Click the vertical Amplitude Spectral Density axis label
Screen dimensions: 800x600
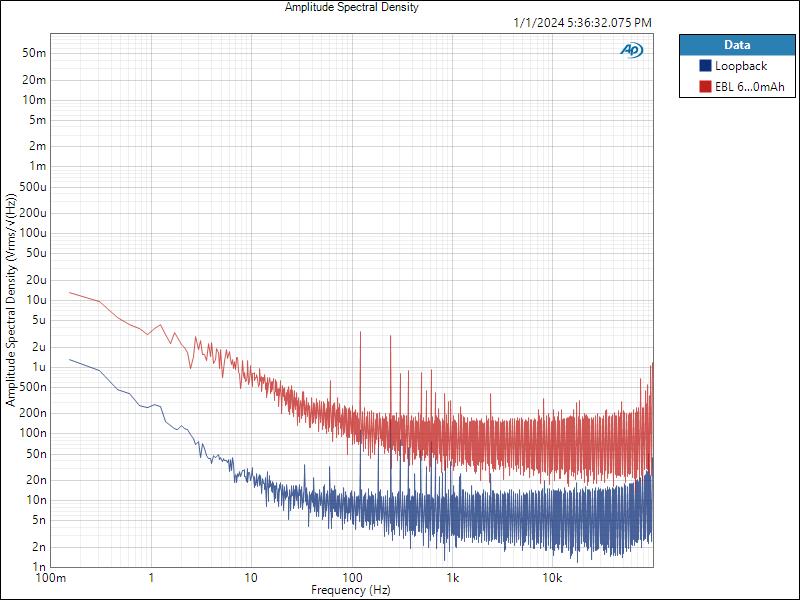click(11, 300)
